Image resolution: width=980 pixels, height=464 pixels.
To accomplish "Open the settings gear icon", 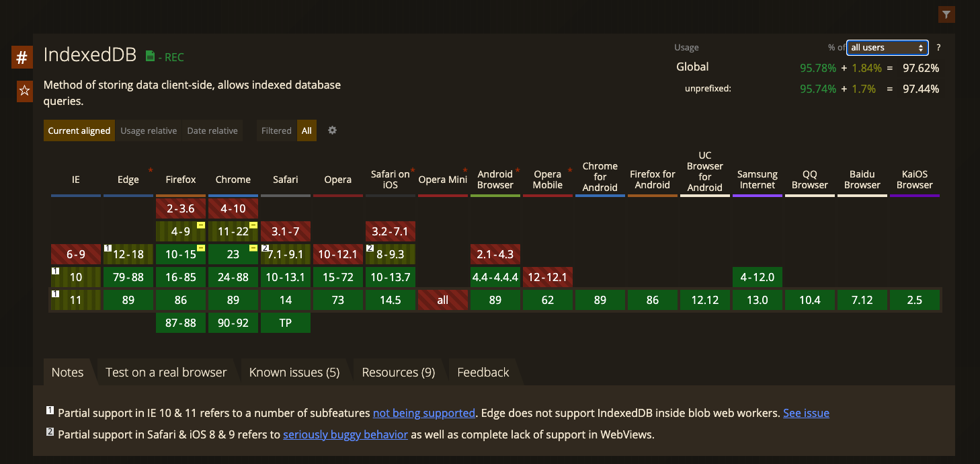I will click(332, 130).
